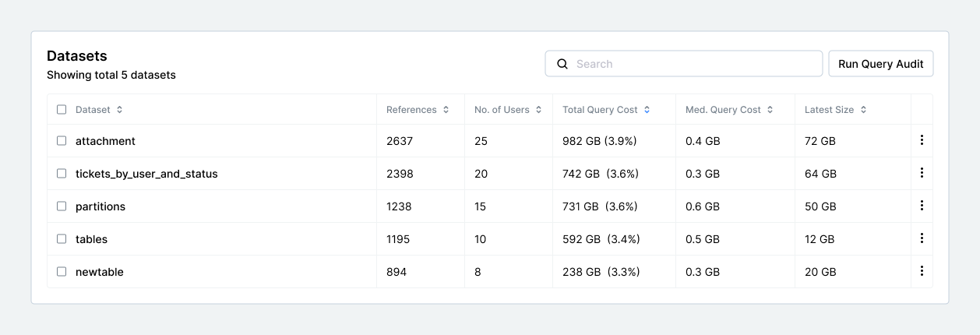Open the tables dataset entry
Screen dimensions: 980x335
coord(91,239)
